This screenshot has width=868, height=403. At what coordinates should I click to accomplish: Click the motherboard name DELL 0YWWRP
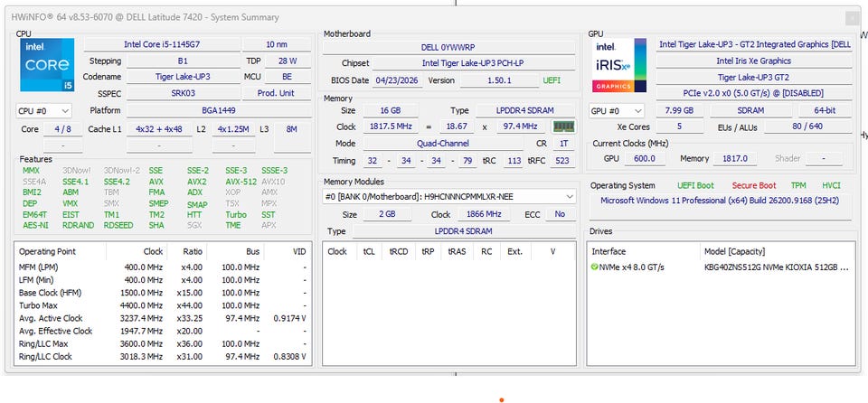click(448, 48)
